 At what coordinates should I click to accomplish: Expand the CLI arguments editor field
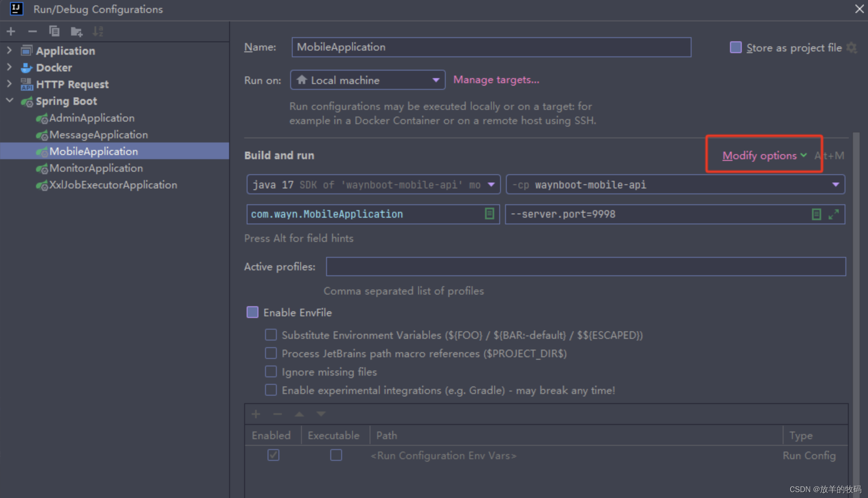coord(835,214)
